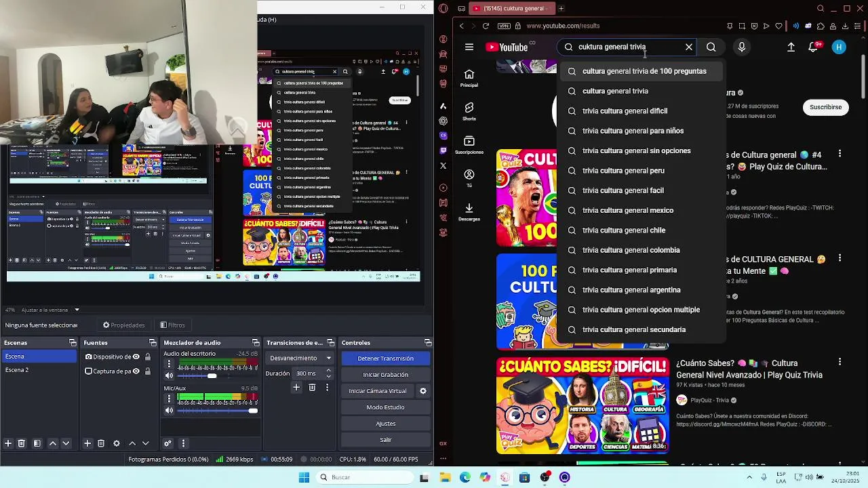Screen dimensions: 868x488
Task: Select suggestion trivia cultura general para niños
Action: (641, 131)
